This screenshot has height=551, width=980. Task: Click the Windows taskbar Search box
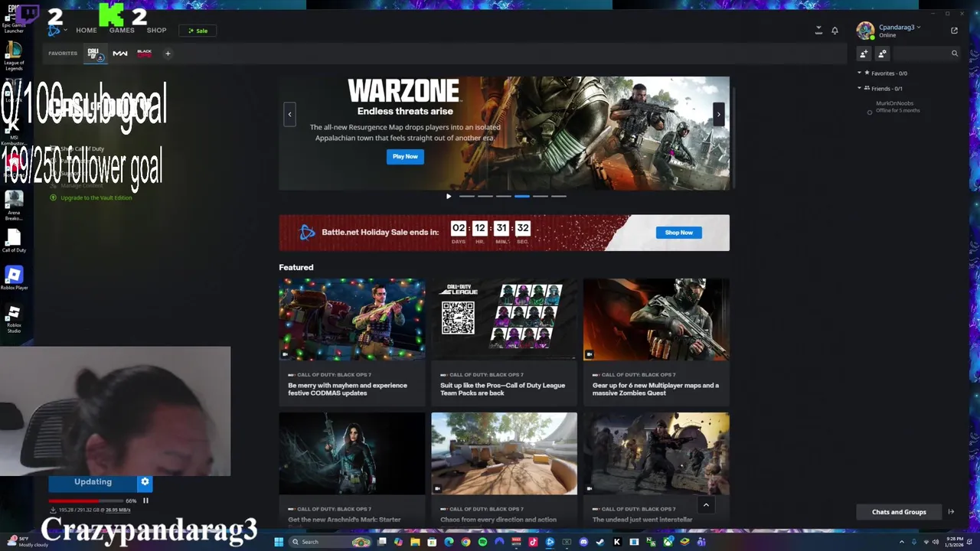click(x=329, y=542)
